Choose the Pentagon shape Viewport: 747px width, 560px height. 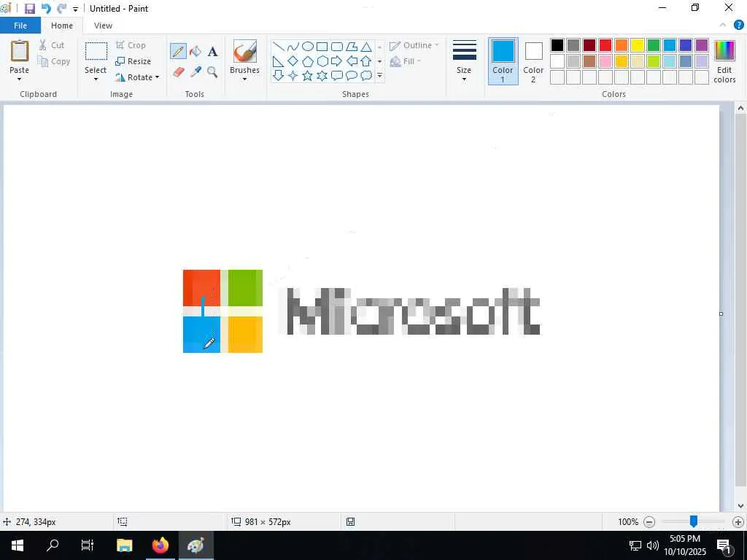point(308,61)
